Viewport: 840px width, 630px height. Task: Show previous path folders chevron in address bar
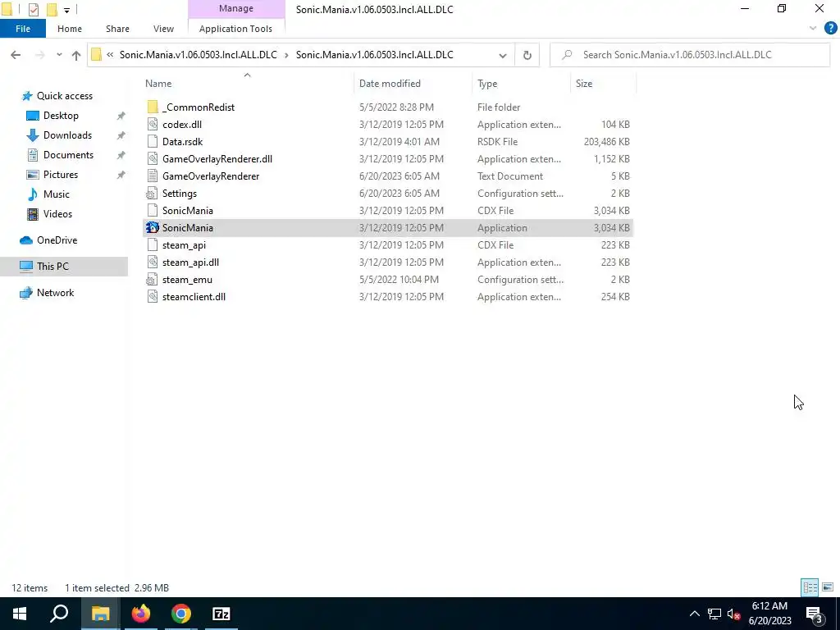pos(110,55)
